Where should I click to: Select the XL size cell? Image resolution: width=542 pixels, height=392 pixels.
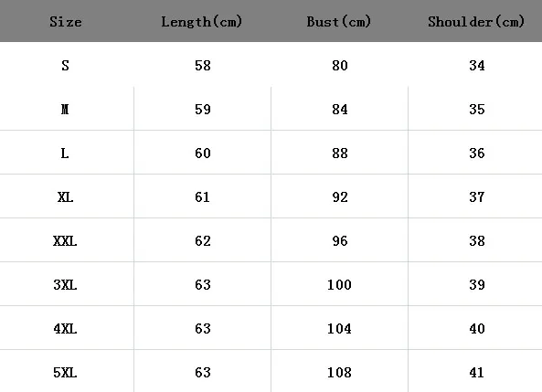coord(65,197)
